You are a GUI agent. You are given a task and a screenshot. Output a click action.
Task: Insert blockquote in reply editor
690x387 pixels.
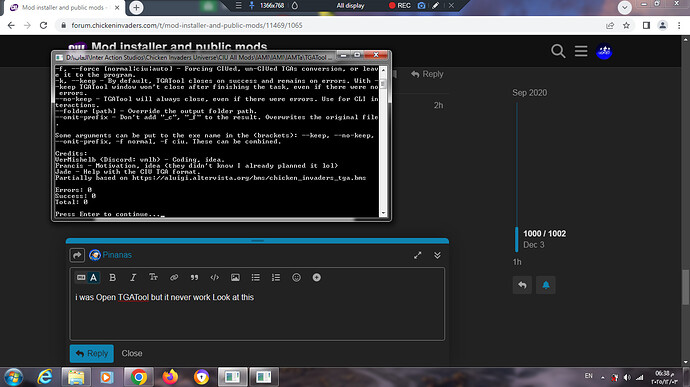pyautogui.click(x=194, y=277)
